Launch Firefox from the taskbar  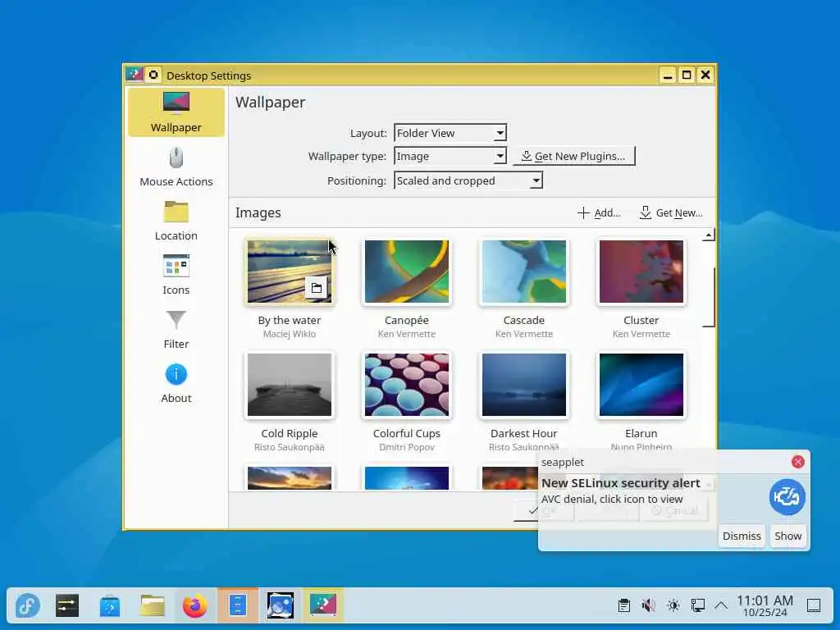(195, 606)
